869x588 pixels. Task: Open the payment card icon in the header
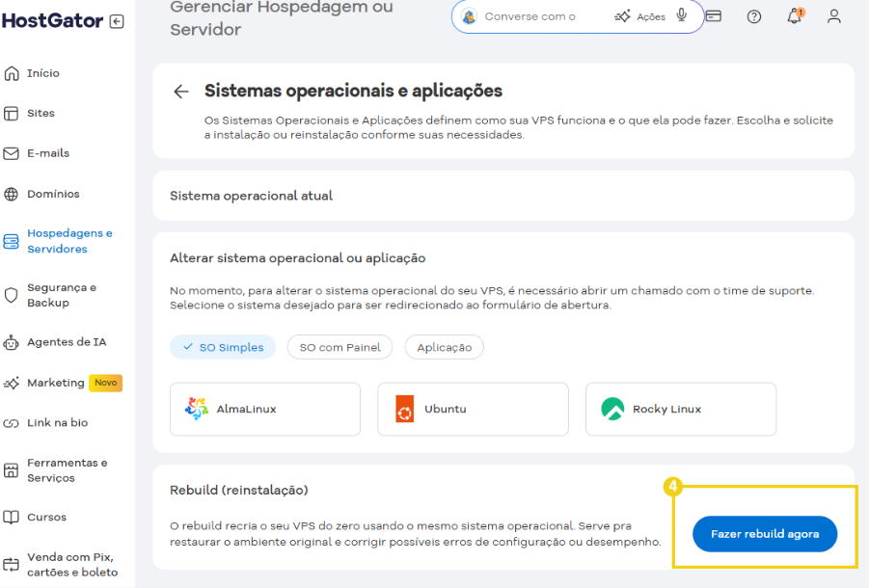click(713, 15)
